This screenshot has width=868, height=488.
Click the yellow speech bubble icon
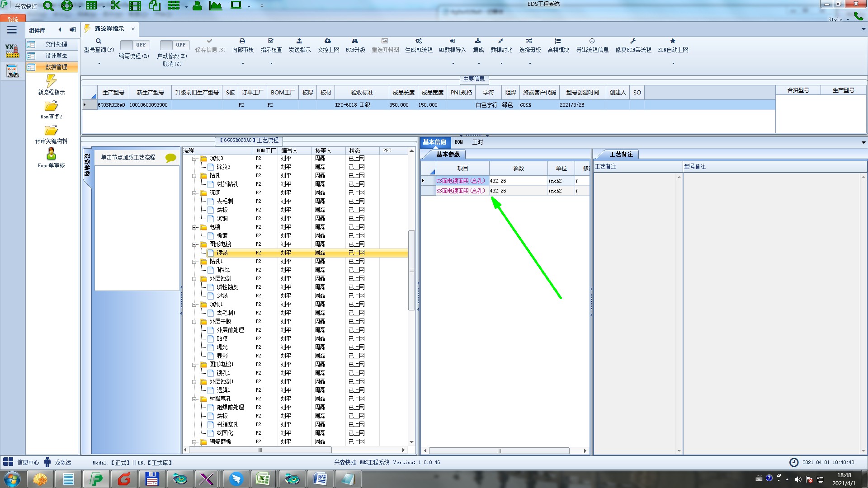[171, 158]
